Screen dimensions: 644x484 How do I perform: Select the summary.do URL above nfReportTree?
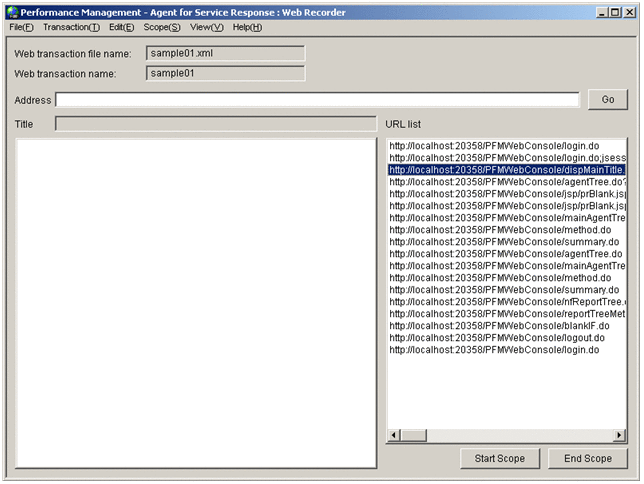pos(507,290)
